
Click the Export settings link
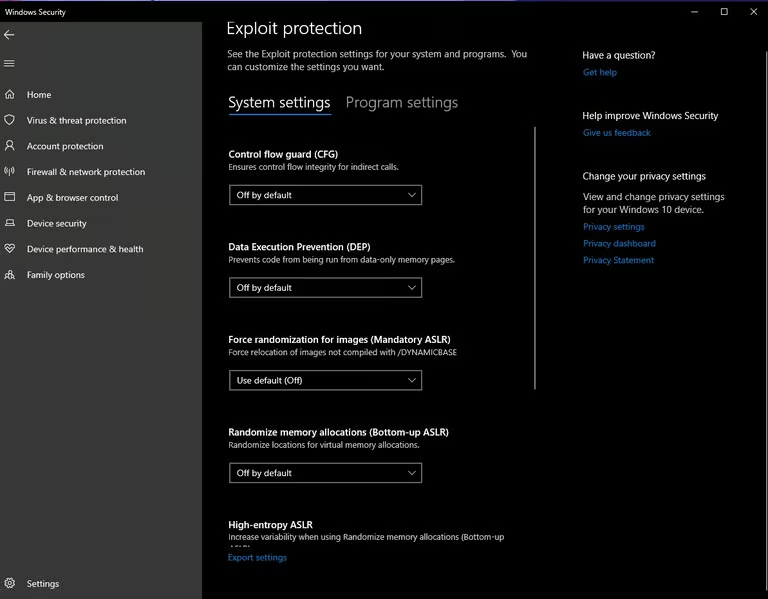click(x=257, y=558)
